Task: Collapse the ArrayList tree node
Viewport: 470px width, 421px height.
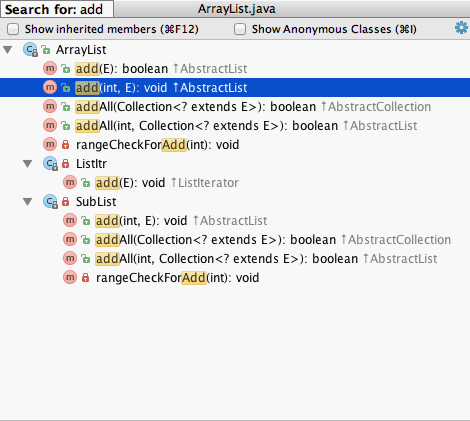Action: [8, 50]
